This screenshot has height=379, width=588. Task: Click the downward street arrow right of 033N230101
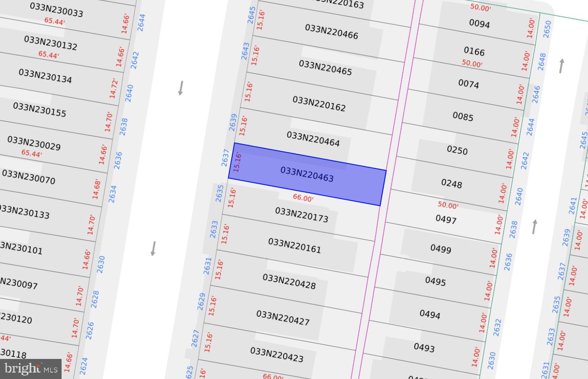(x=153, y=249)
